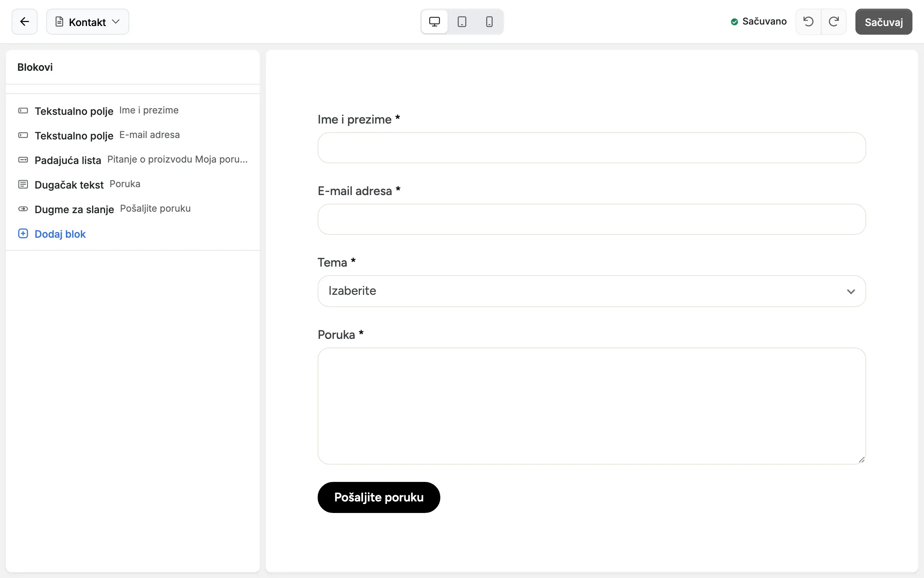This screenshot has height=578, width=924.
Task: Open the Tema Izaberite dropdown
Action: tap(592, 291)
